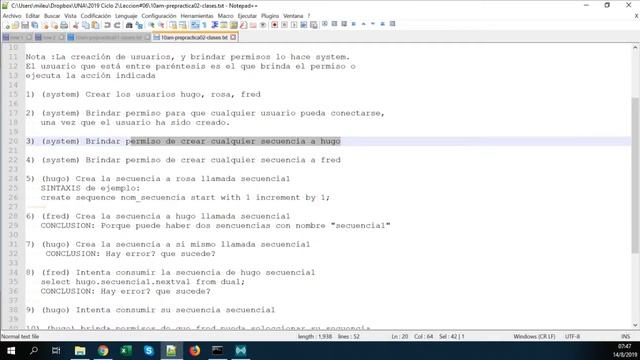640x360 pixels.
Task: Zoom in using toolbar icon
Action: click(151, 25)
